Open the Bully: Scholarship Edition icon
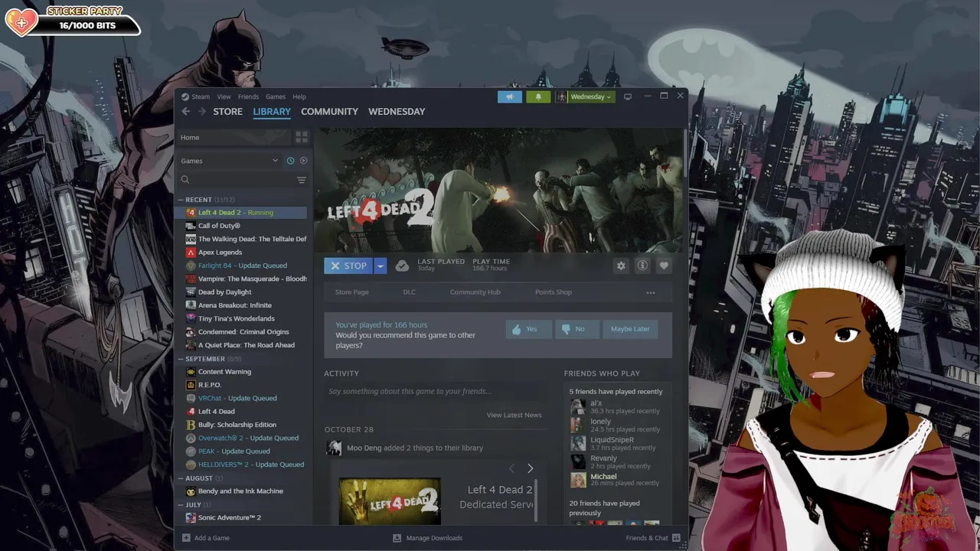Screen dimensions: 980x551 tap(191, 425)
